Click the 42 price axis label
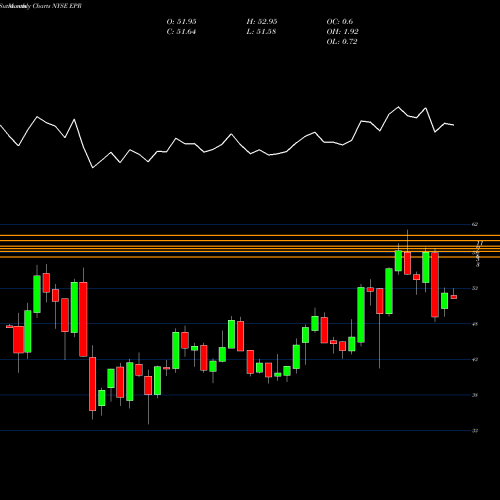The height and width of the screenshot is (500, 500). pos(475,359)
